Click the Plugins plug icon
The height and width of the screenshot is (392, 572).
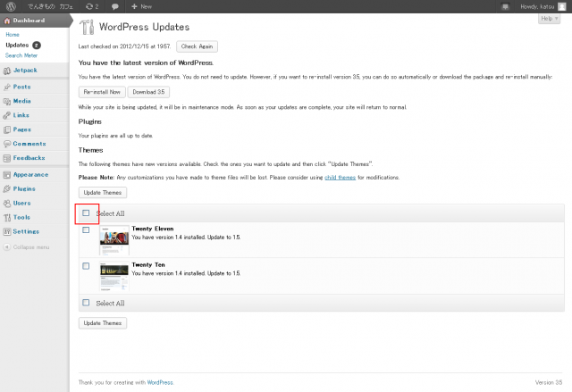(7, 189)
